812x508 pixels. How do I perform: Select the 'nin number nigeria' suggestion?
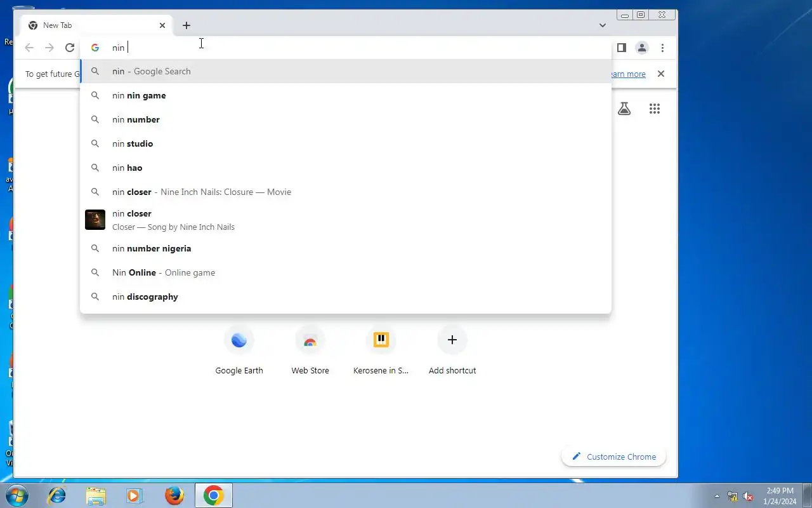coord(346,248)
